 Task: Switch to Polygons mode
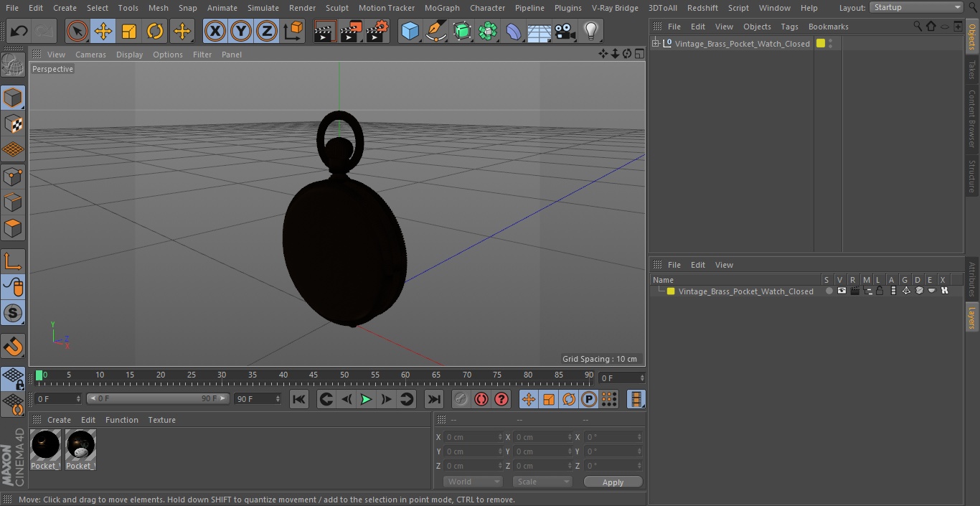click(x=13, y=228)
